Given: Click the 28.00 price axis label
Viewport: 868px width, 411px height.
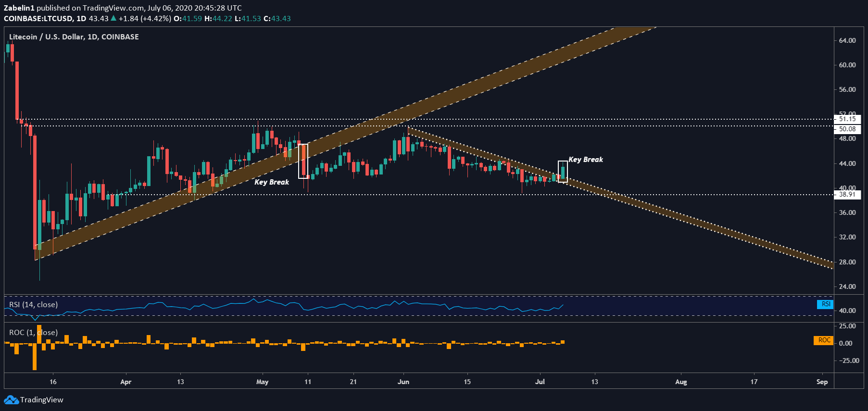Looking at the screenshot, I should point(847,262).
